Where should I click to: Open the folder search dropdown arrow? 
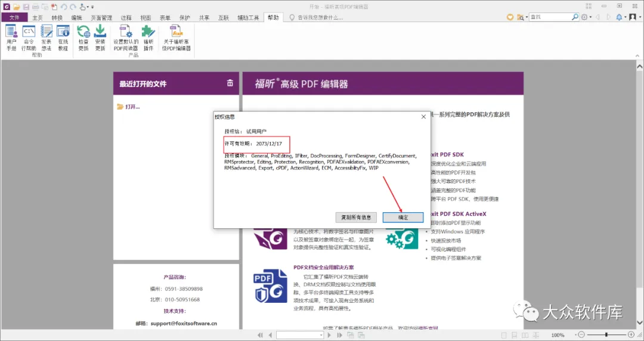click(x=526, y=17)
